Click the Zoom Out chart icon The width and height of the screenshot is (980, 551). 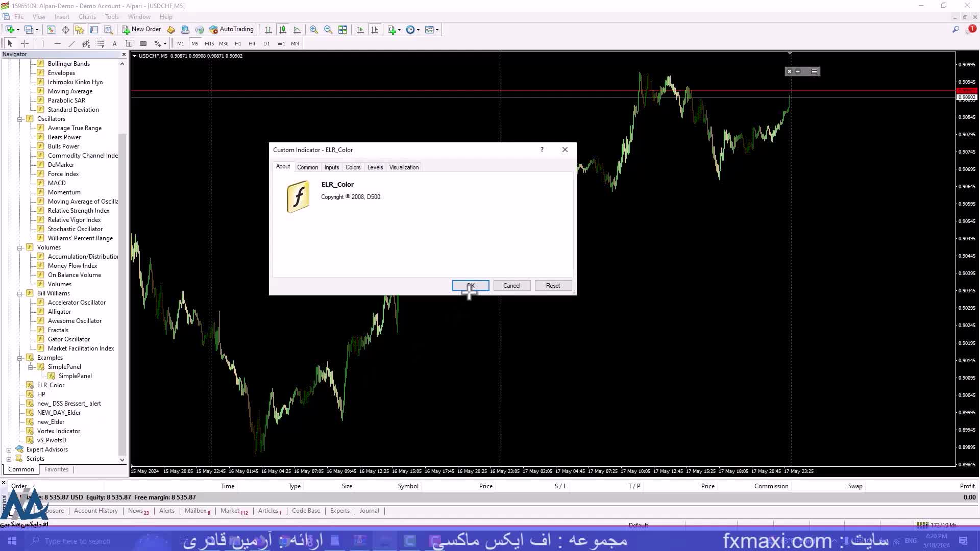tap(328, 30)
